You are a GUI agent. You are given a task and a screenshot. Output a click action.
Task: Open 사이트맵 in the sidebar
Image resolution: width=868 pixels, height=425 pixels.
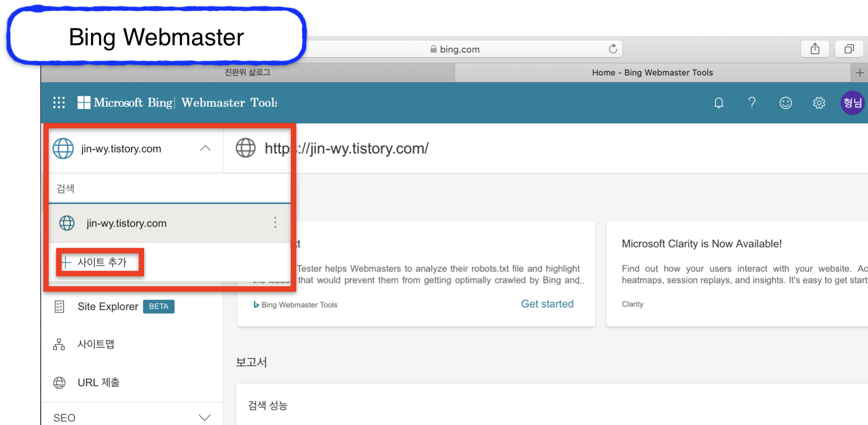pyautogui.click(x=96, y=344)
